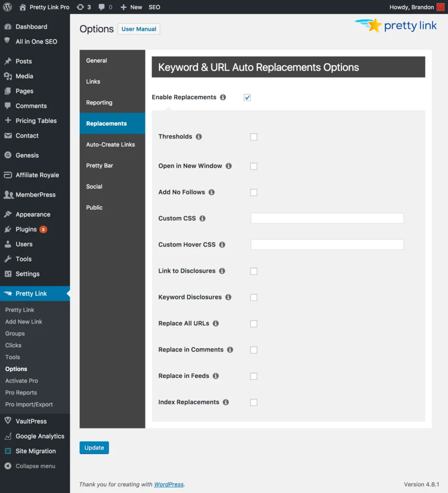Click inside the Custom CSS input field
This screenshot has height=493, width=448.
click(327, 218)
